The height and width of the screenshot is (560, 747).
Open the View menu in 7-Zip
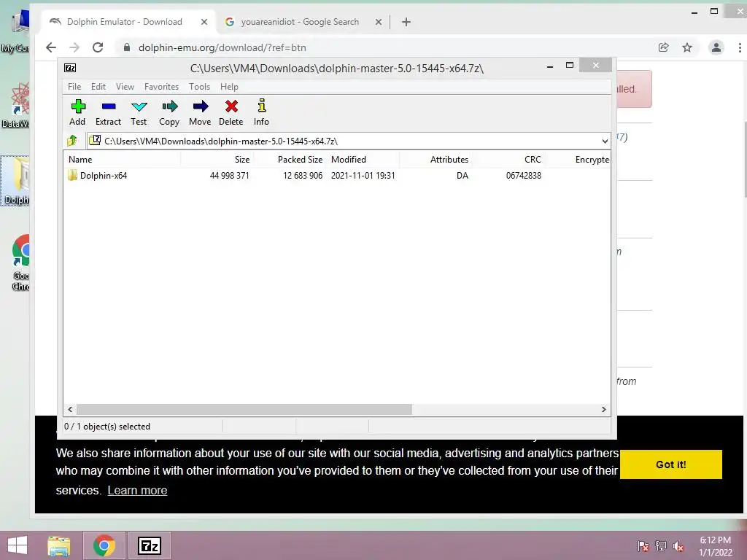click(x=125, y=87)
